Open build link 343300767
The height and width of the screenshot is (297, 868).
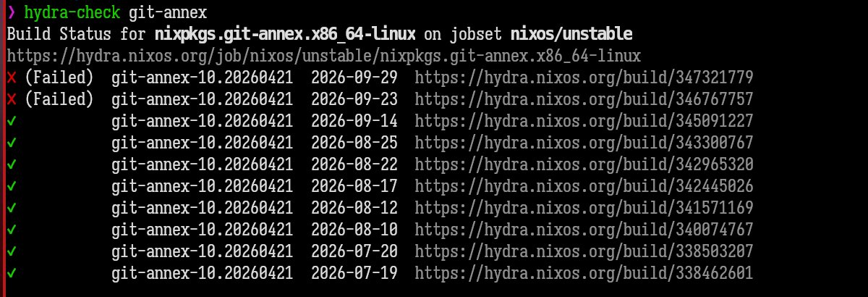tap(584, 143)
